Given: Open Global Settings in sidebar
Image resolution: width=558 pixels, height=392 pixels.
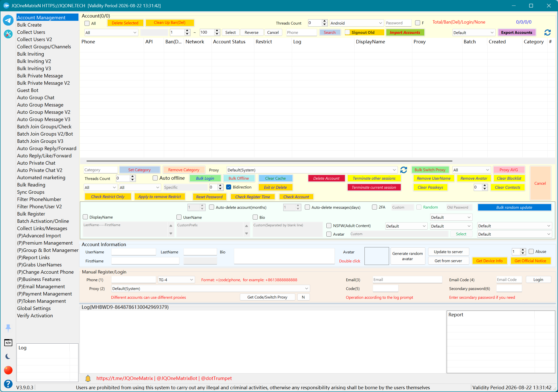Looking at the screenshot, I should [x=34, y=308].
